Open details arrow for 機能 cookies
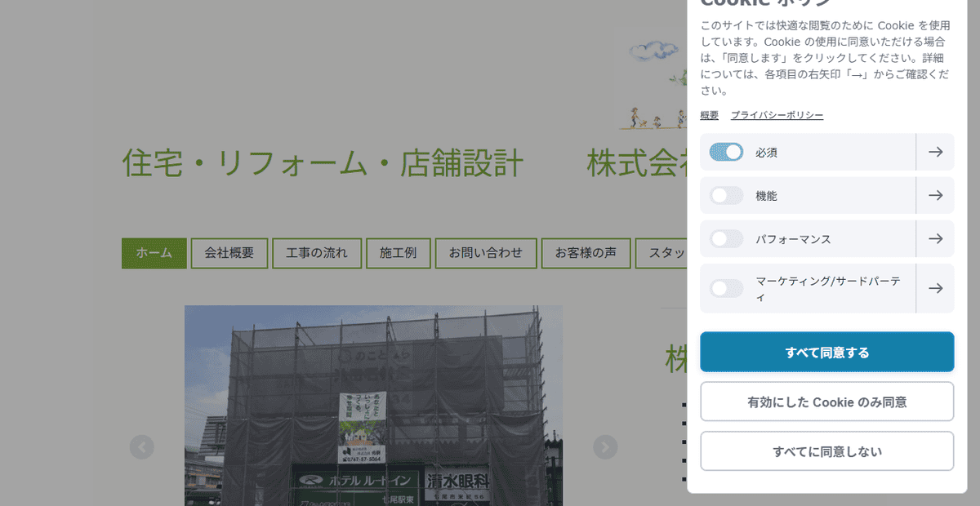The width and height of the screenshot is (980, 506). [x=935, y=195]
